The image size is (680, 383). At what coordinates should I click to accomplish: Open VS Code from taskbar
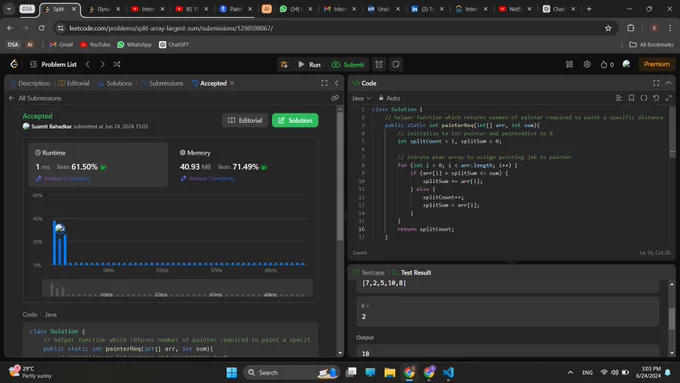click(x=448, y=373)
